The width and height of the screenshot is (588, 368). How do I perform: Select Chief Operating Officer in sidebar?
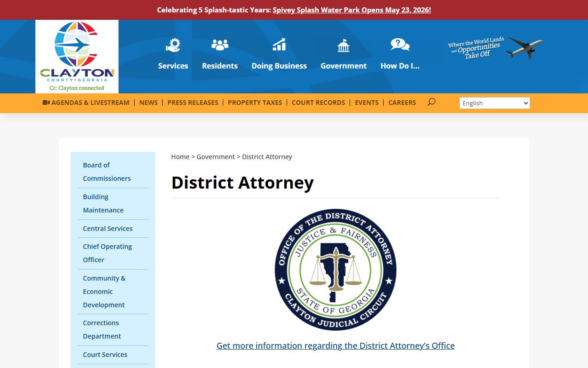click(107, 253)
